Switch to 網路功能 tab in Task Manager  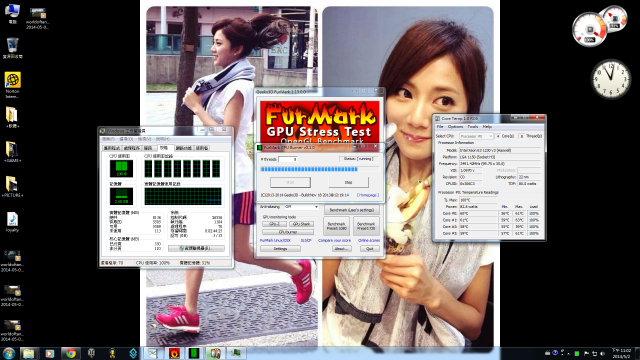[183, 148]
